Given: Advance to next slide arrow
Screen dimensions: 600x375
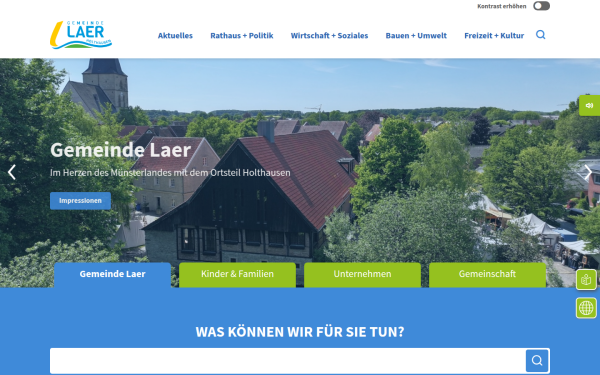Looking at the screenshot, I should coord(588,172).
